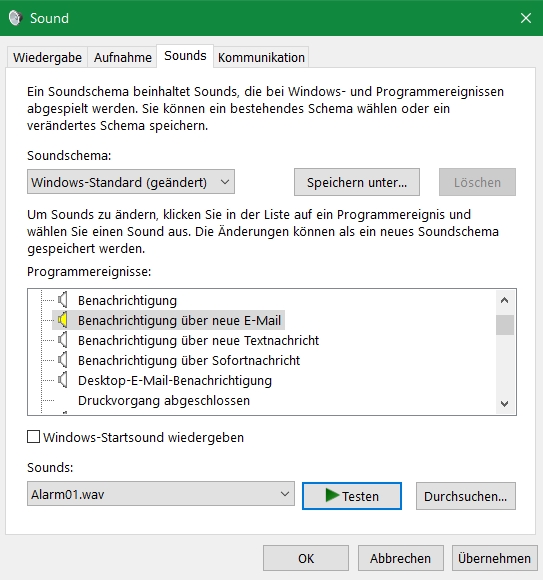Click the speaker icon beside Benachrichtigung
Image resolution: width=543 pixels, height=580 pixels.
click(63, 300)
